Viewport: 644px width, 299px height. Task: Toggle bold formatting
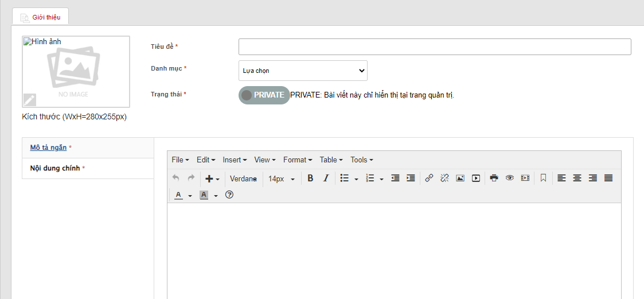(x=310, y=178)
